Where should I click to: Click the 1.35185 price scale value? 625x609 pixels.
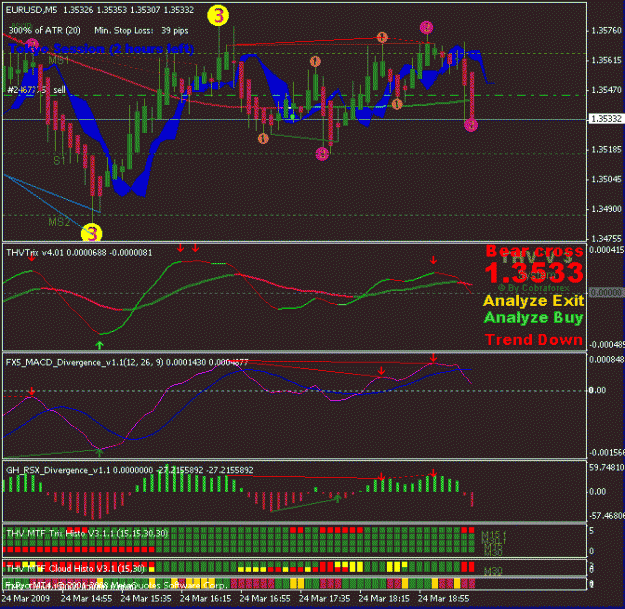tap(606, 149)
